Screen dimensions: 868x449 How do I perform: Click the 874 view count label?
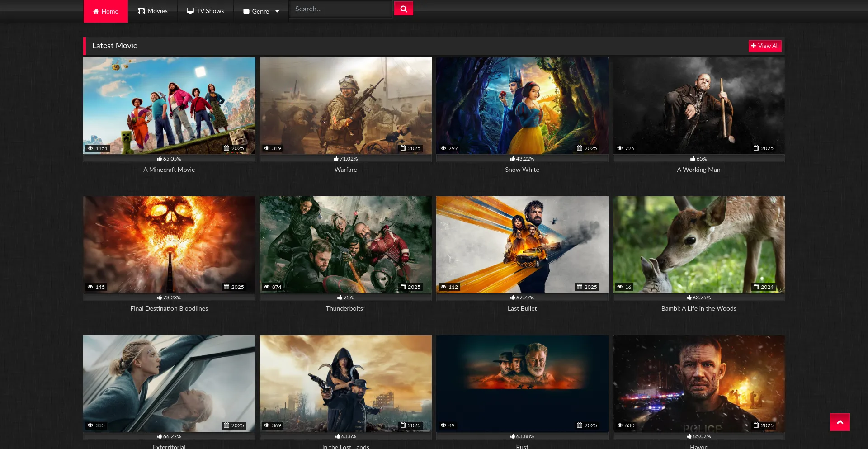coord(277,287)
